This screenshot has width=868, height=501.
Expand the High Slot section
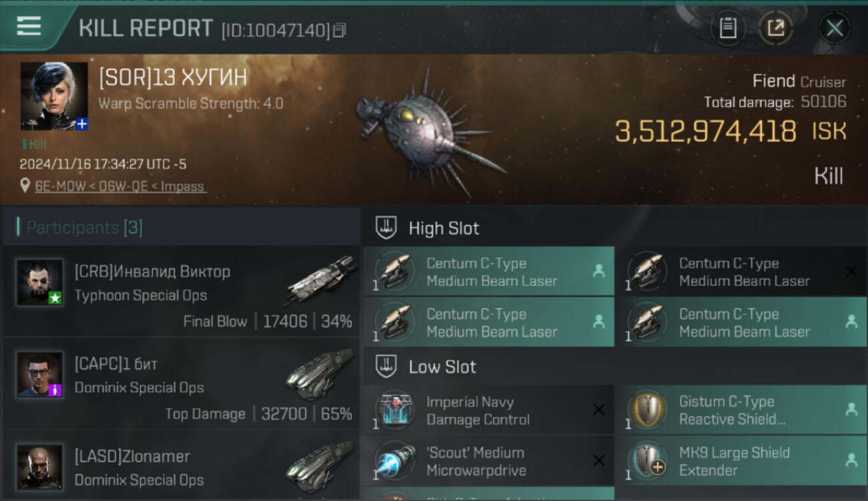click(x=443, y=228)
